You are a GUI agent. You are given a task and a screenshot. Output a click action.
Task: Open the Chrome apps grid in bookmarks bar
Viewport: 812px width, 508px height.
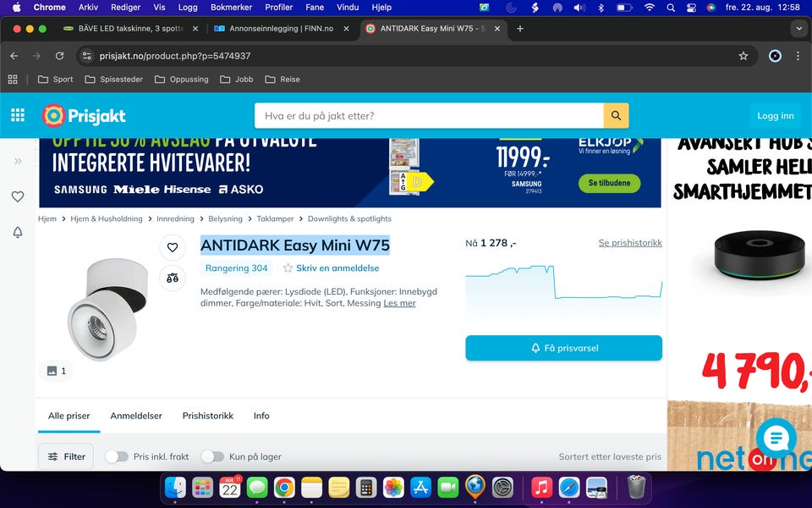(13, 80)
